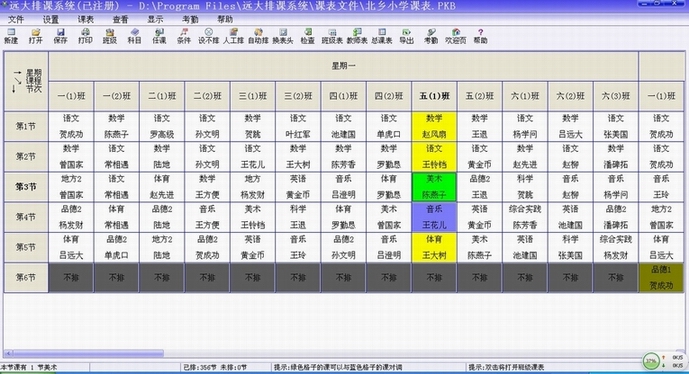Open the 设置 menu
Viewport: 689px width, 374px height.
pos(51,19)
